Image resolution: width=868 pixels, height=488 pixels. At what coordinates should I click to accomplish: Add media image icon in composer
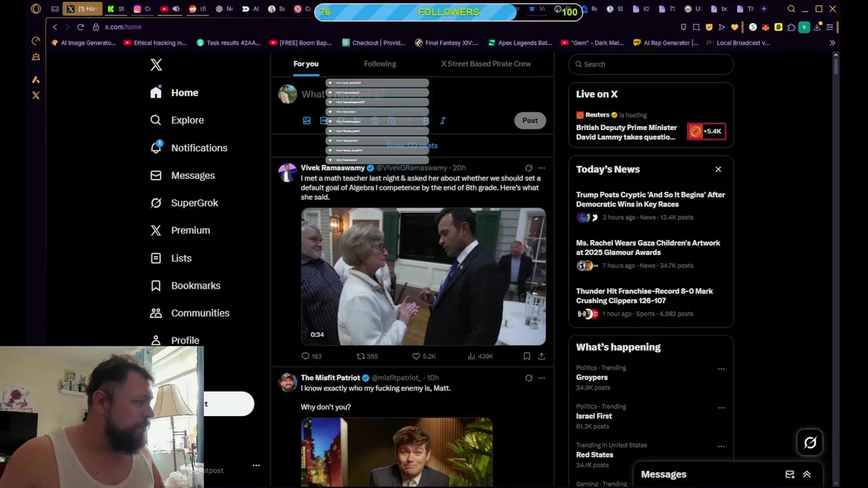coord(307,121)
